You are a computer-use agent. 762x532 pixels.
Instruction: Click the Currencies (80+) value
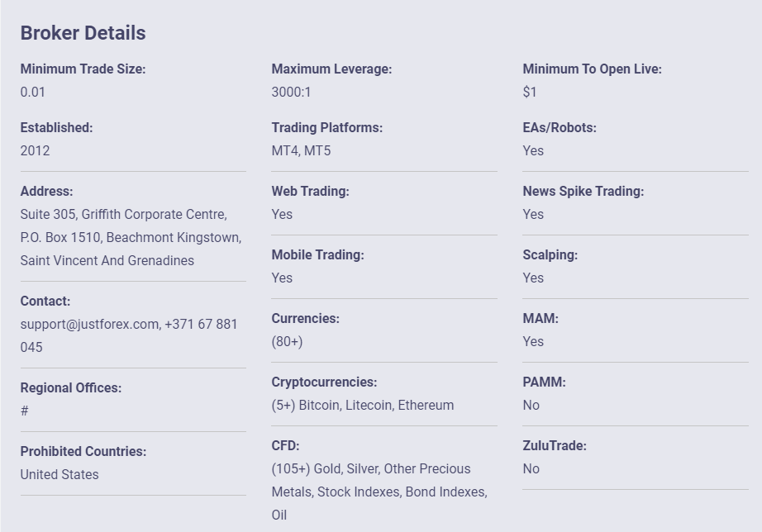pos(288,341)
